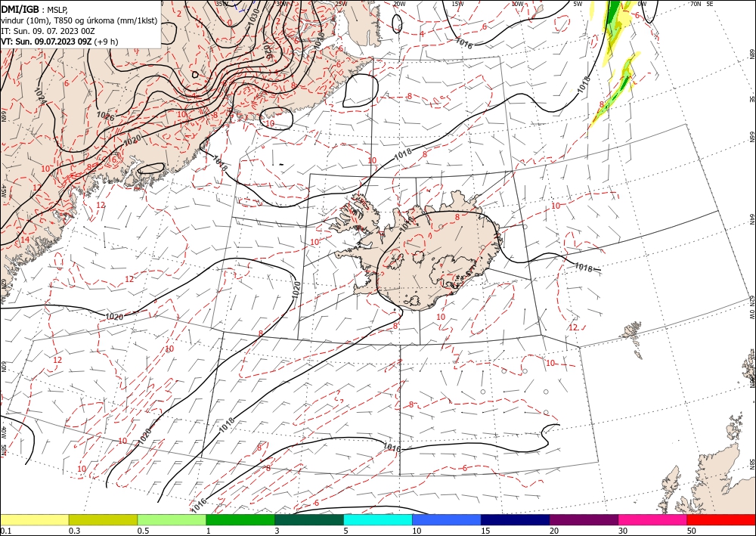Select the red 50 mm legend swatch
The height and width of the screenshot is (536, 756).
721,519
